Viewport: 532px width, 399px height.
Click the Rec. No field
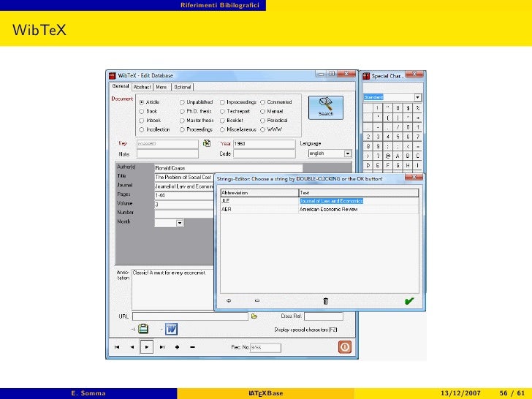tap(265, 348)
